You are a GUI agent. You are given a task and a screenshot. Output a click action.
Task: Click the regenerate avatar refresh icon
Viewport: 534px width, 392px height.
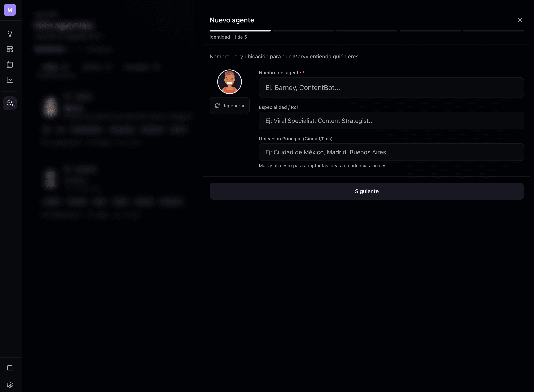217,106
